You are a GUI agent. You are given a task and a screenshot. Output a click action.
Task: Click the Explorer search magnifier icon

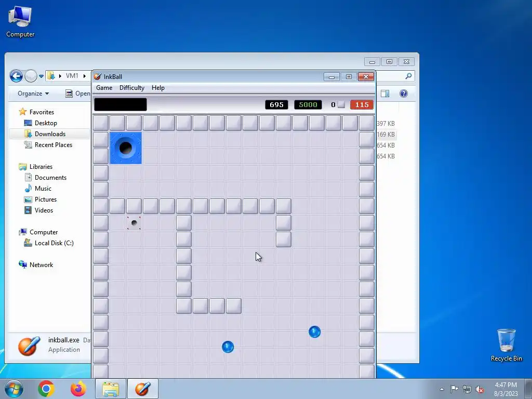pos(408,76)
